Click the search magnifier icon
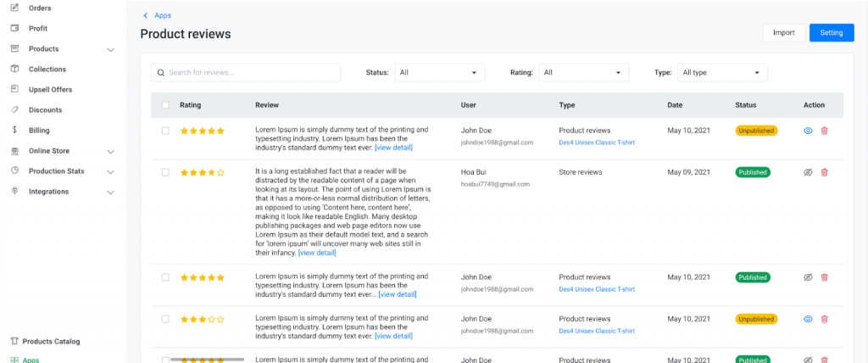This screenshot has width=868, height=363. pyautogui.click(x=161, y=73)
